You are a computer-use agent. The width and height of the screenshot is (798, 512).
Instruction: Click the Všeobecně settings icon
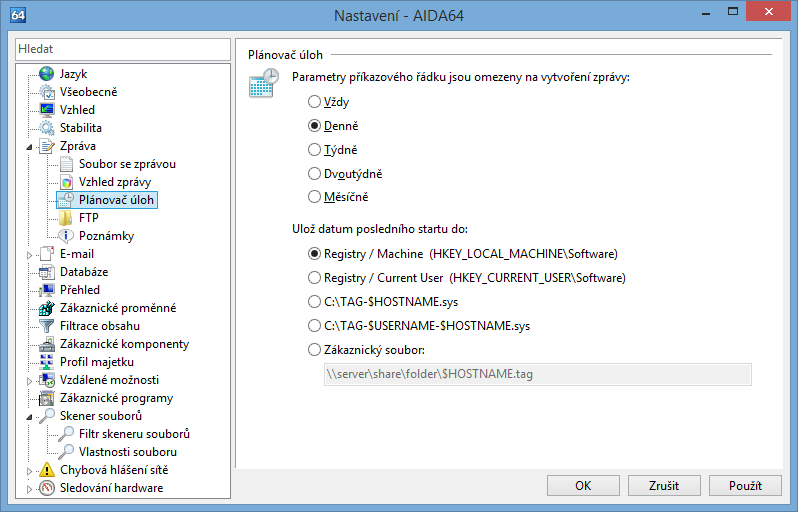(47, 92)
